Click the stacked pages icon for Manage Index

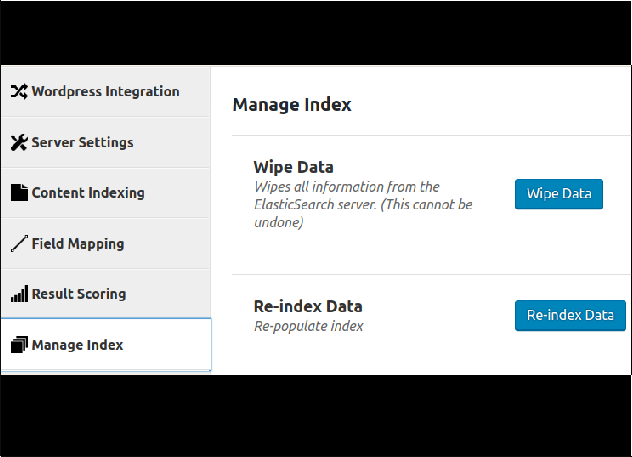tap(19, 345)
